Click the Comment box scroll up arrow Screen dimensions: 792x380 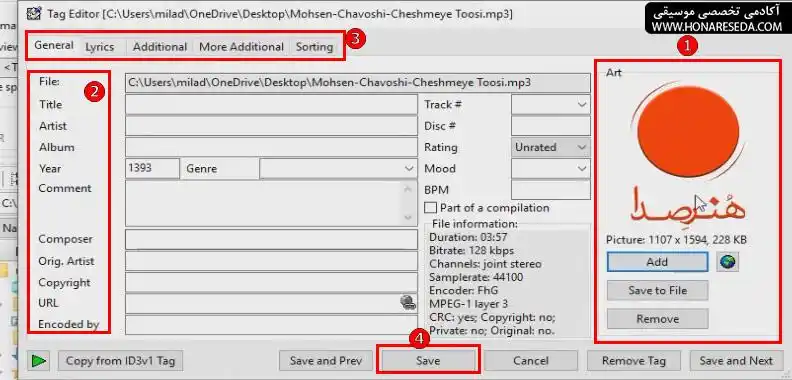[409, 188]
